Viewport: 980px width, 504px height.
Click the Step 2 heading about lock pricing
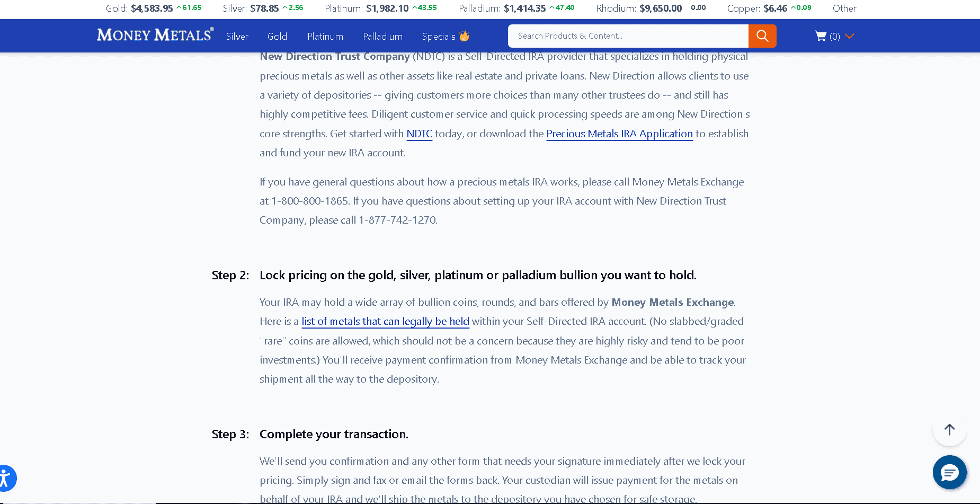pos(478,275)
